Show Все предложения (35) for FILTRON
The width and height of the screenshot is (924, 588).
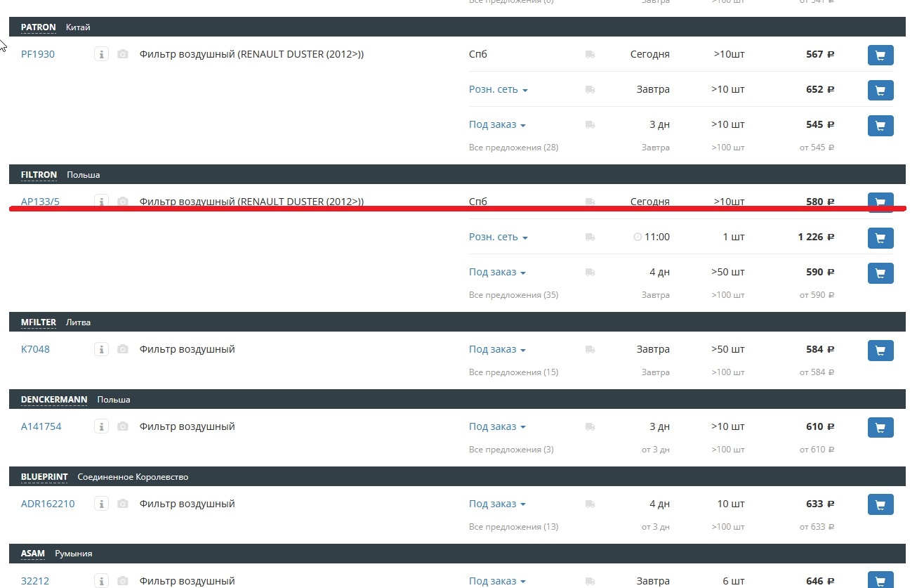[x=513, y=295]
